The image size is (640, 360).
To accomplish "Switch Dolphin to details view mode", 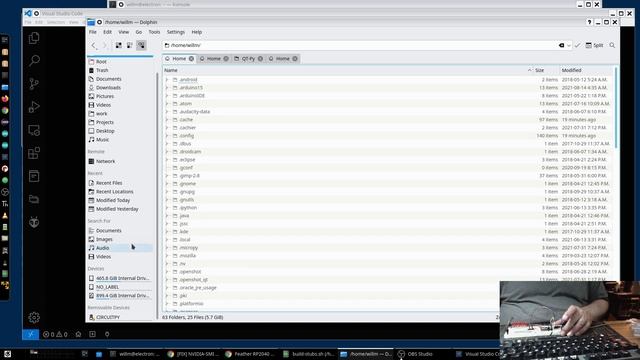I will [141, 45].
